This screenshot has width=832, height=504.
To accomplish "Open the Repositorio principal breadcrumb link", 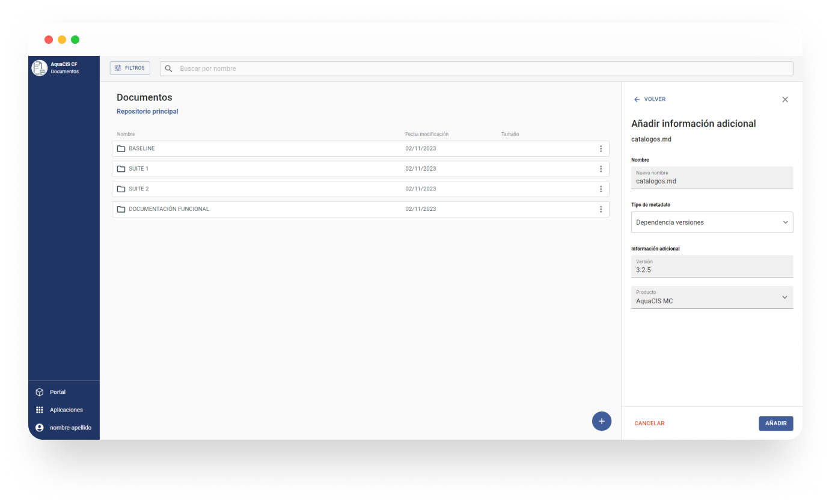I will tap(147, 112).
